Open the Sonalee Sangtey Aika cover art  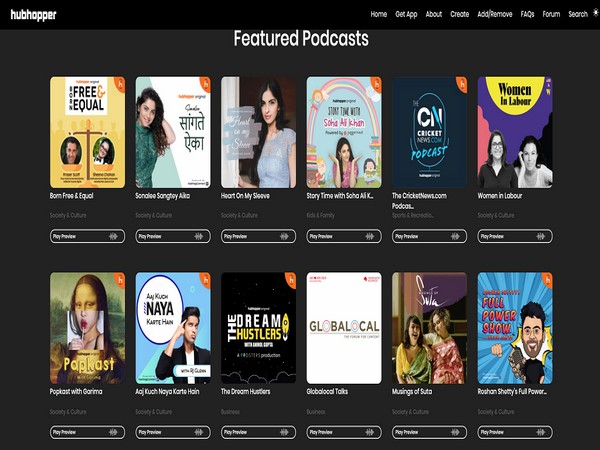pyautogui.click(x=173, y=132)
